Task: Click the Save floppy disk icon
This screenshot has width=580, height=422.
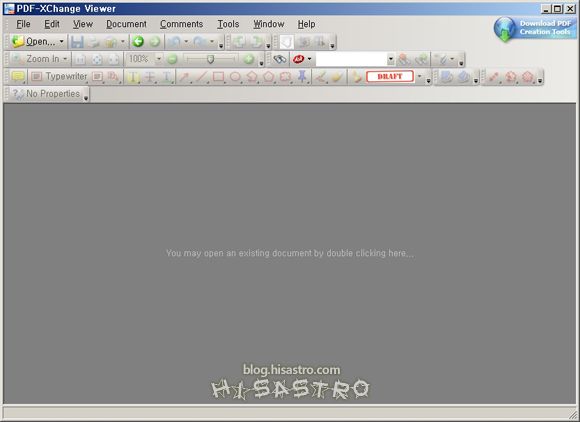Action: coord(77,42)
